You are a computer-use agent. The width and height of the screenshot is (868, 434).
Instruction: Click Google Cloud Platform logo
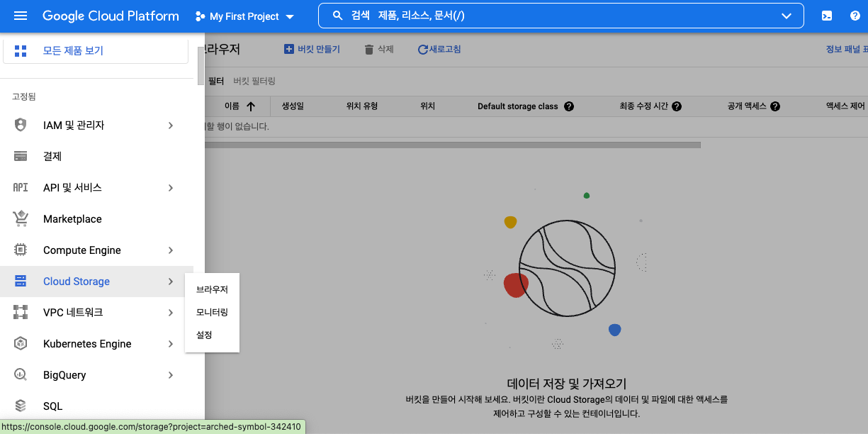click(x=111, y=16)
